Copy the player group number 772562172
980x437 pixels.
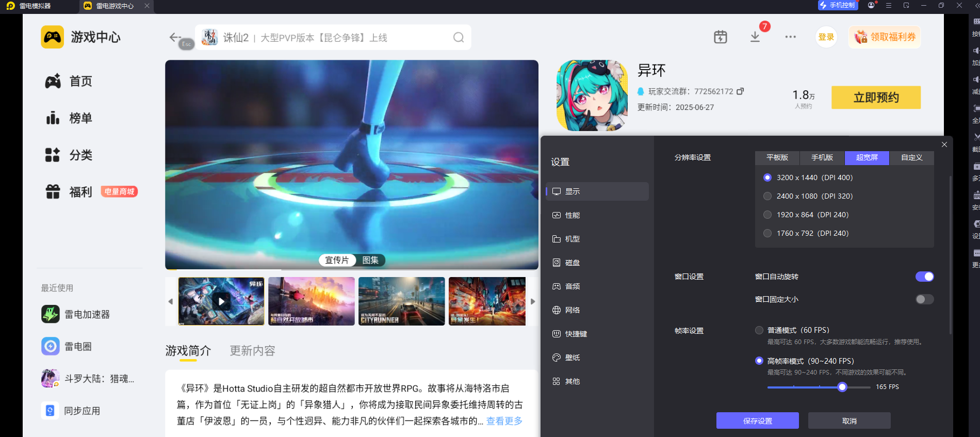coord(740,91)
